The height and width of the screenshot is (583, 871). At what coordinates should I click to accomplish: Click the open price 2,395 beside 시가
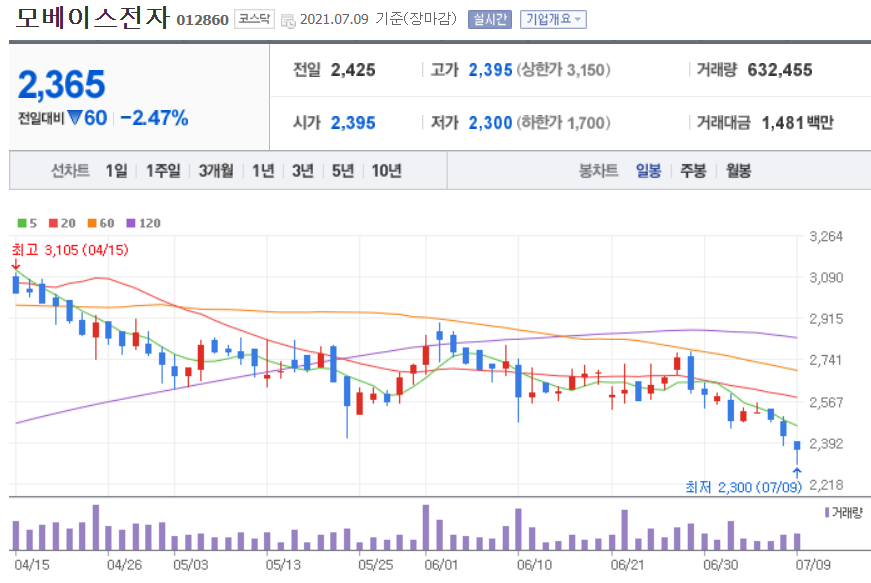click(353, 123)
